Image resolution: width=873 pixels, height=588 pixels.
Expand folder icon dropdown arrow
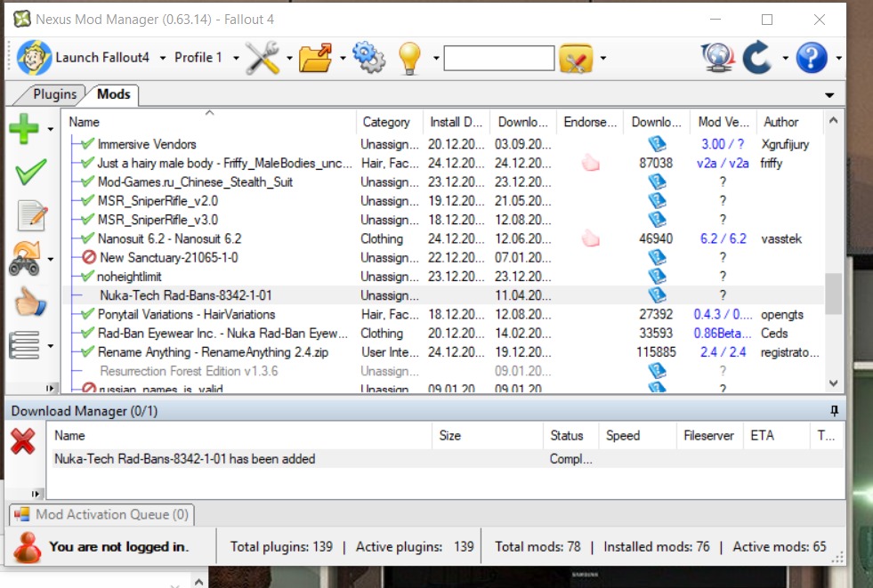tap(343, 58)
